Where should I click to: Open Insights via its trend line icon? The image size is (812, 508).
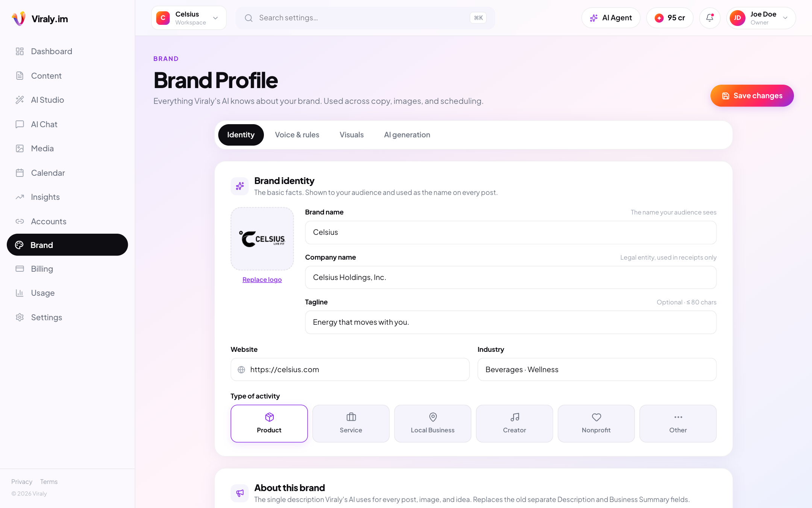pos(20,197)
